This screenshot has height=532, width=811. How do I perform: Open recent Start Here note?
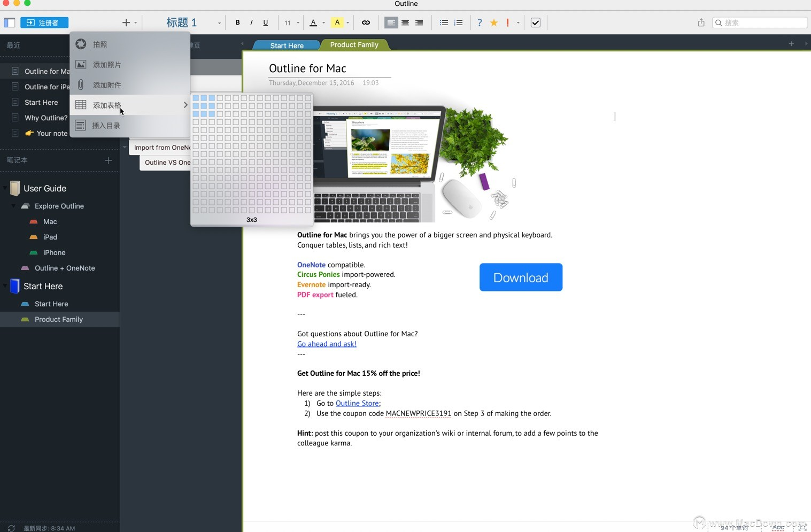41,102
